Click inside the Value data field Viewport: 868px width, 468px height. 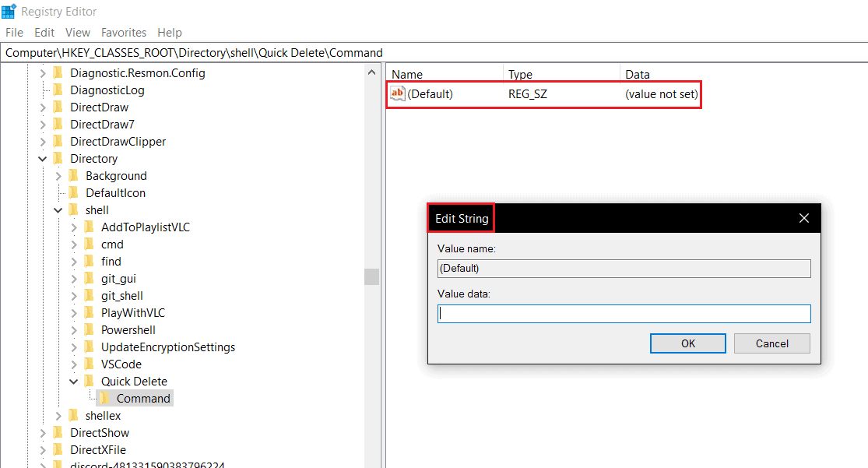pyautogui.click(x=623, y=313)
